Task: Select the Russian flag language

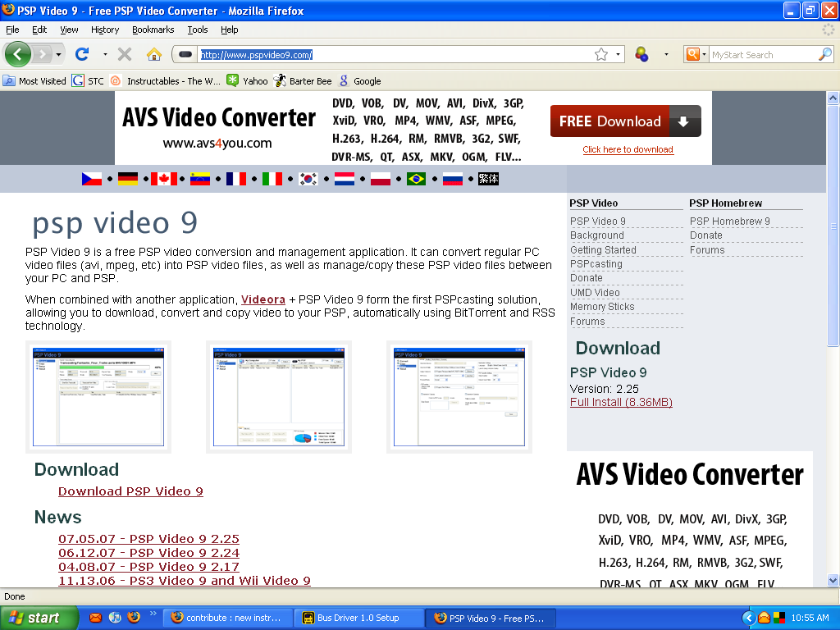Action: coord(453,179)
